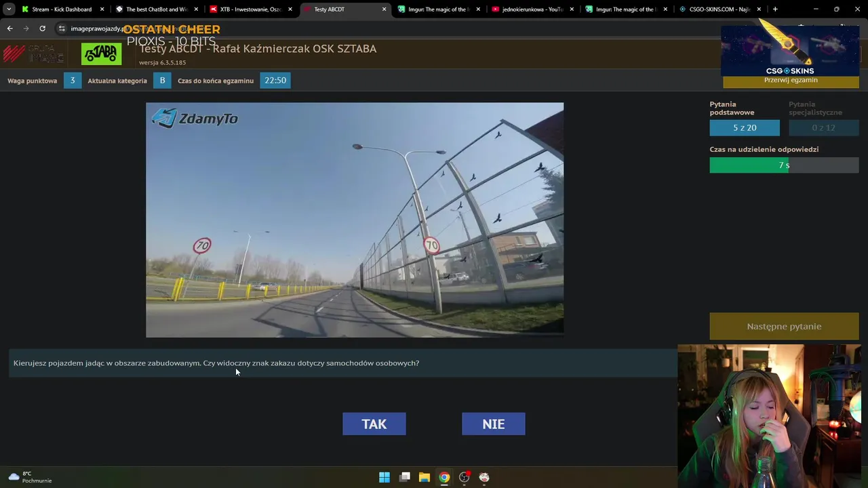Open the jednokierunkowa YouTube tab
Screen dimensions: 868x488
pyautogui.click(x=532, y=9)
